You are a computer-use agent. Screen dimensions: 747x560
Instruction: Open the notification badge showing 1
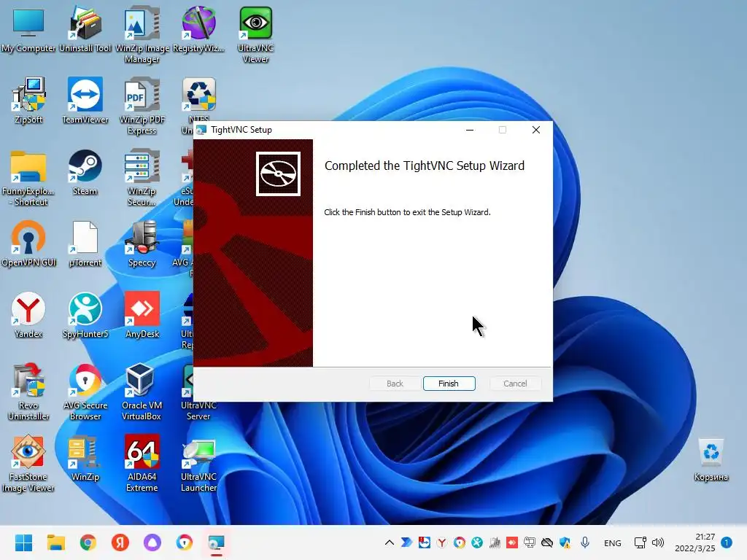pos(727,542)
